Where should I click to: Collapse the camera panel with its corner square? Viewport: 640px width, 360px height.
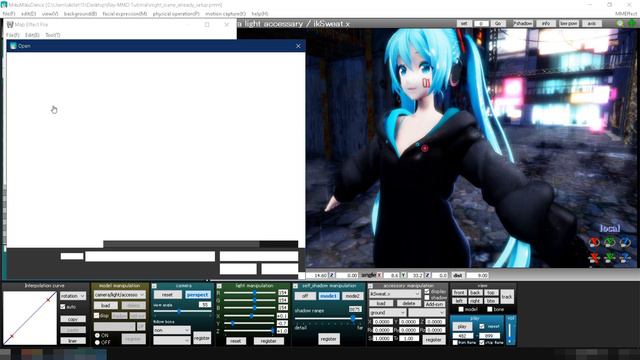click(x=154, y=286)
